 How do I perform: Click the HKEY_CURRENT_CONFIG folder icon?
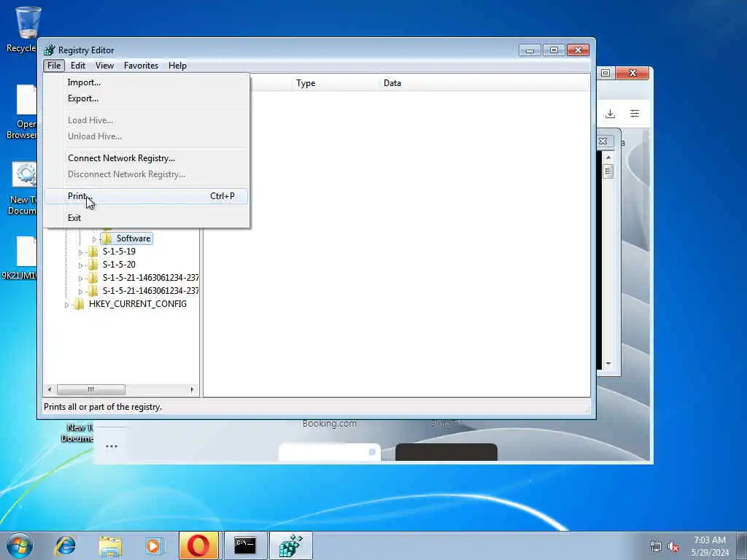click(79, 304)
